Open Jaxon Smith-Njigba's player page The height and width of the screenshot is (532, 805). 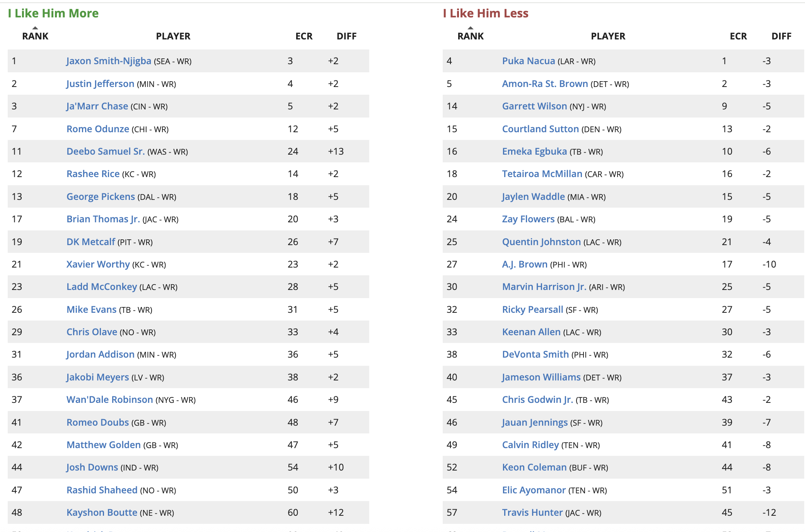click(x=109, y=61)
